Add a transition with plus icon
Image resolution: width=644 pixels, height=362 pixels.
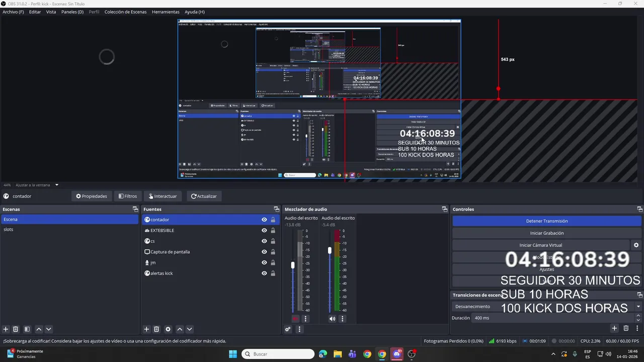click(x=614, y=328)
